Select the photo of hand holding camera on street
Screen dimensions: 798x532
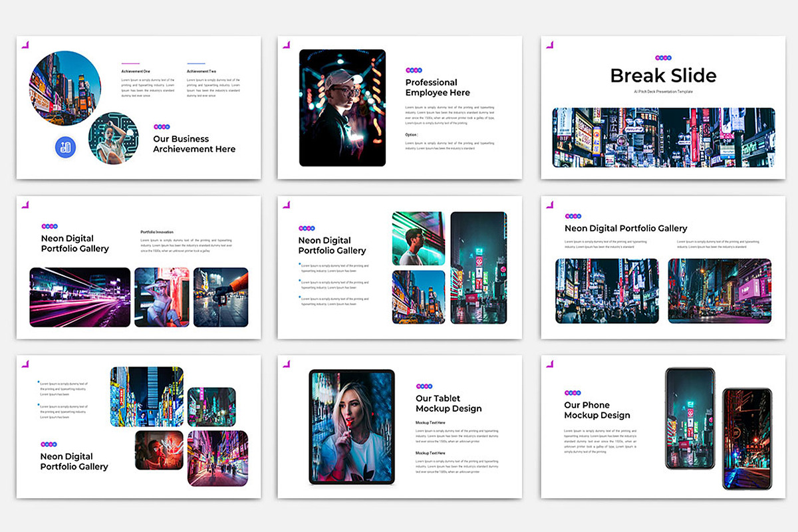[221, 297]
